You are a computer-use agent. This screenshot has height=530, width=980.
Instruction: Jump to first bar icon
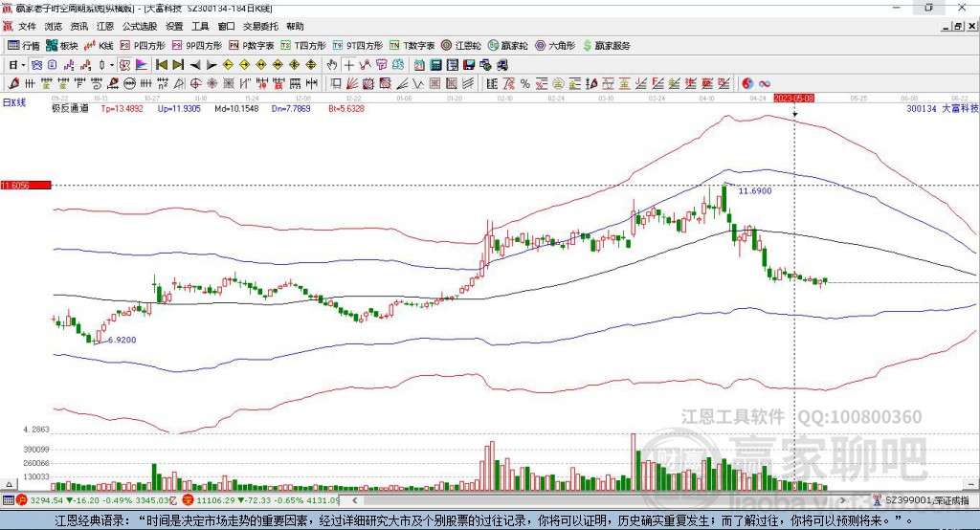click(161, 65)
